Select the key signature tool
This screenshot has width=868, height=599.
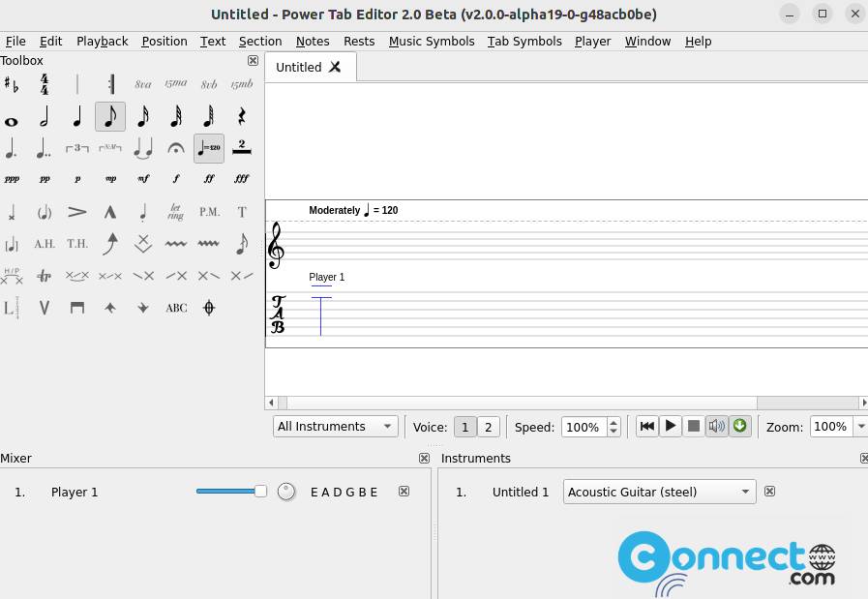click(x=12, y=84)
